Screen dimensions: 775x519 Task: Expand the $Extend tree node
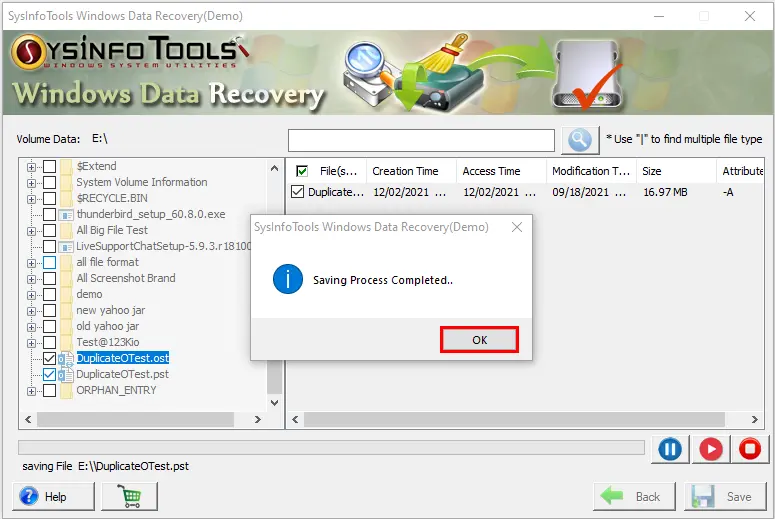[31, 167]
